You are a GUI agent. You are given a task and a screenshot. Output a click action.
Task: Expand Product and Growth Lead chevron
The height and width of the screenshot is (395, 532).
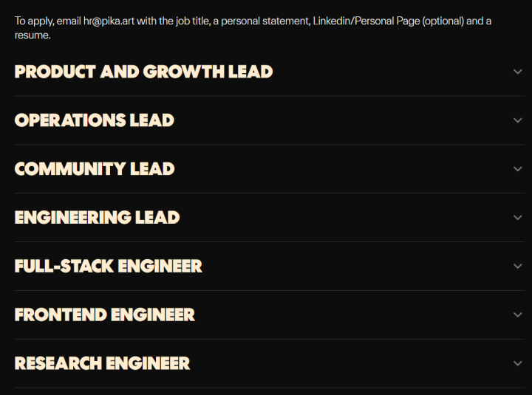(517, 72)
